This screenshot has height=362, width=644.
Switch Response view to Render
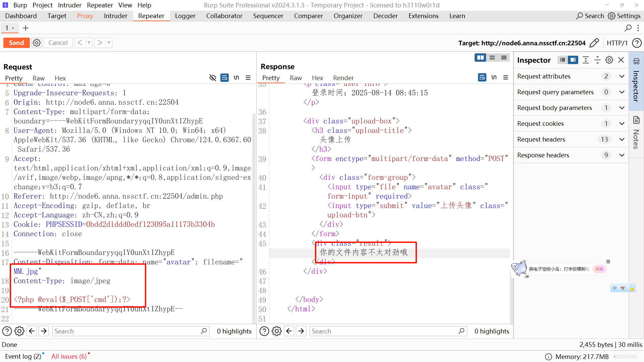point(343,78)
